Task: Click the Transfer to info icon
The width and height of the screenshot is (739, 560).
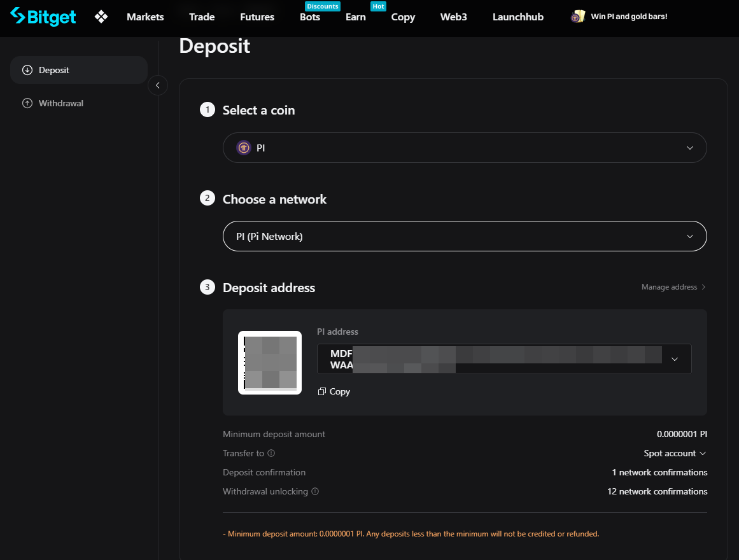Action: click(271, 453)
